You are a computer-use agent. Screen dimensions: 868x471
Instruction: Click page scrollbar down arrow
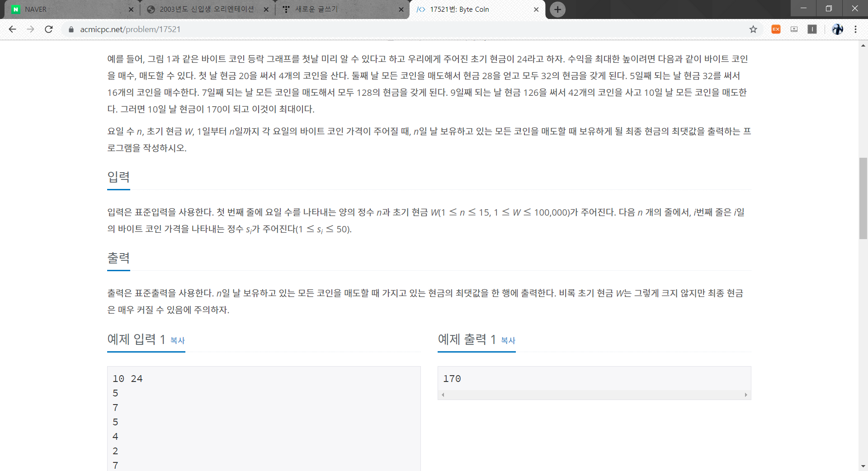863,466
